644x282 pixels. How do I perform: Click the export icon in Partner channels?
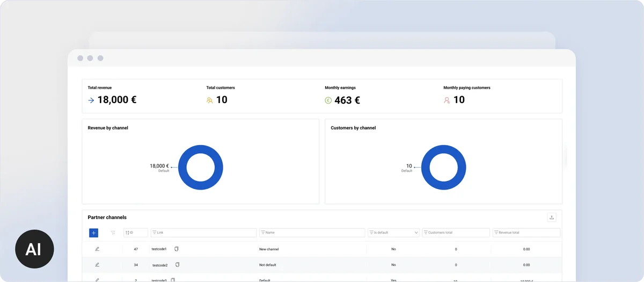tap(552, 218)
